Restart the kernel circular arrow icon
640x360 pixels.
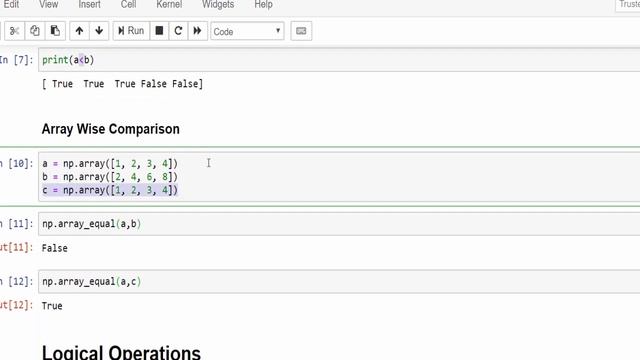point(178,31)
